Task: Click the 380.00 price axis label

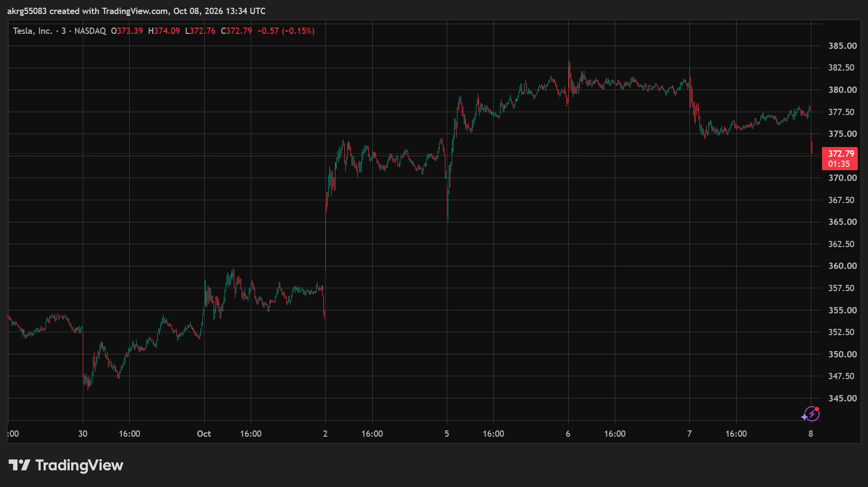Action: 842,90
